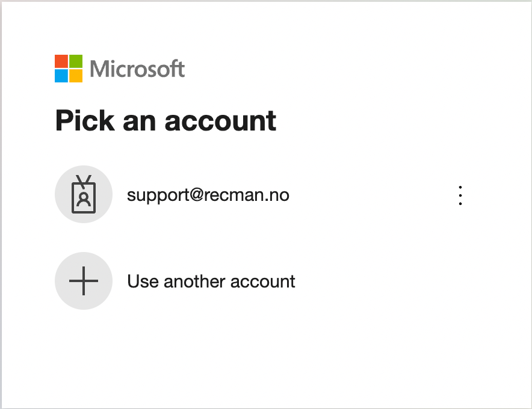Click the green square of Microsoft logo

[x=76, y=61]
